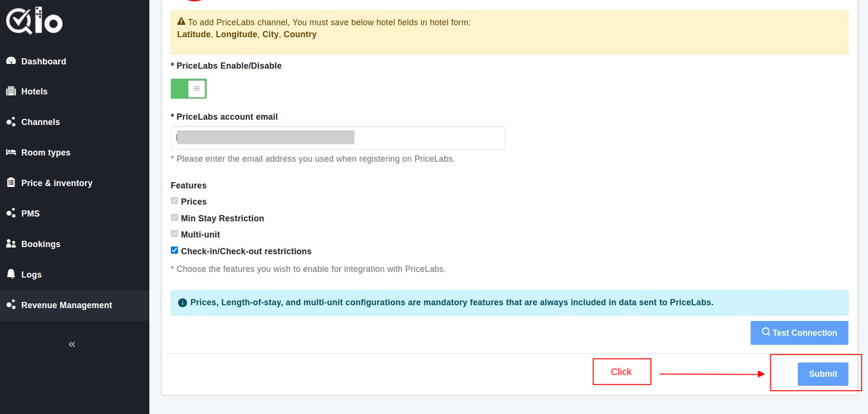868x414 pixels.
Task: Toggle the PriceLabs Enable/Disable switch
Action: click(188, 89)
